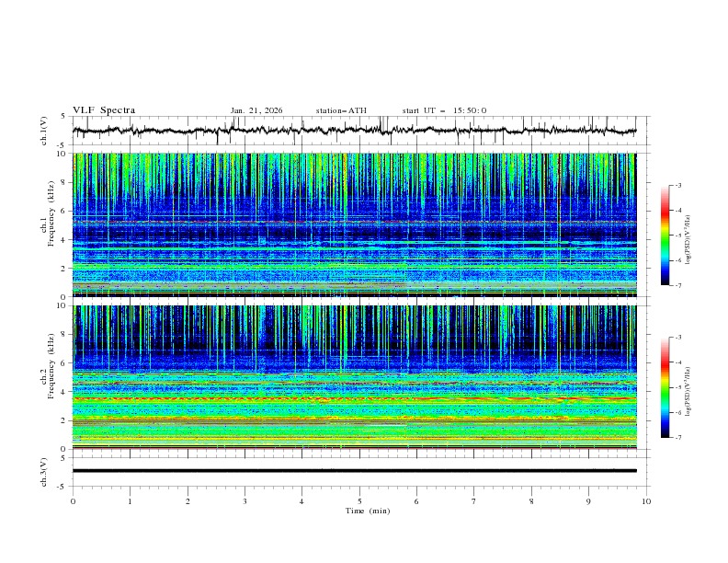
Task: Click time axis tick label "9"
Action: point(588,501)
